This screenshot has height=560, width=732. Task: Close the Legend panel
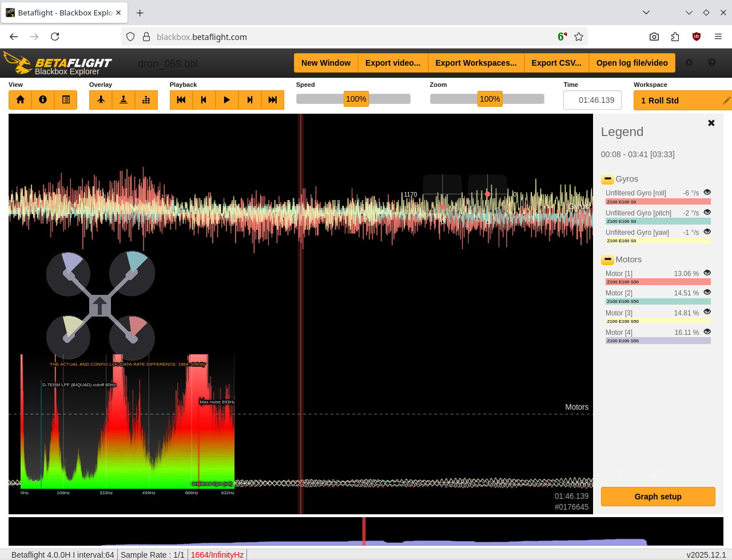711,123
